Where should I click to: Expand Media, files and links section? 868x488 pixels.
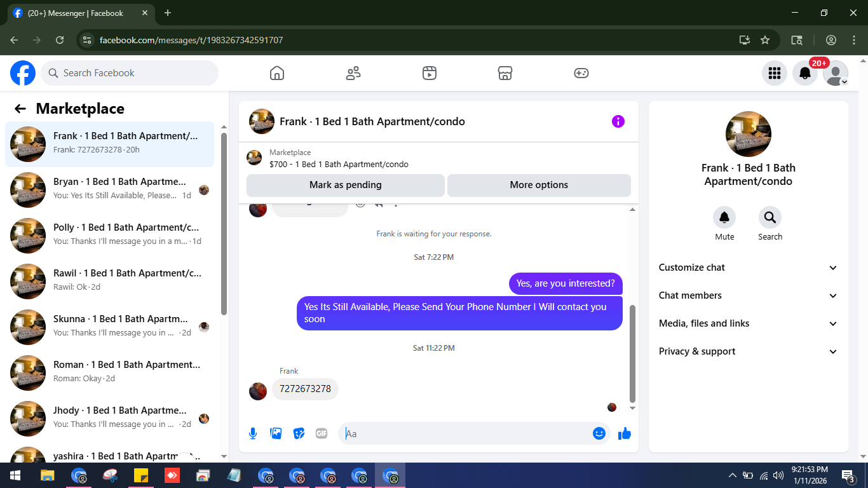click(749, 323)
